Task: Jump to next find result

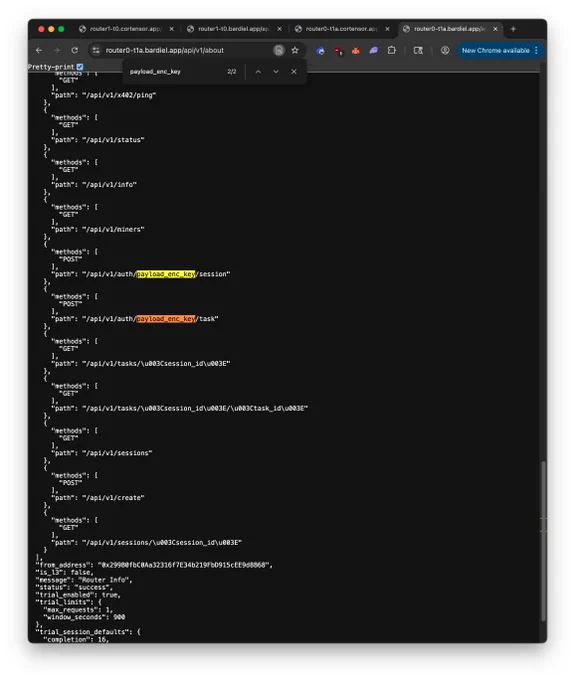Action: [276, 72]
